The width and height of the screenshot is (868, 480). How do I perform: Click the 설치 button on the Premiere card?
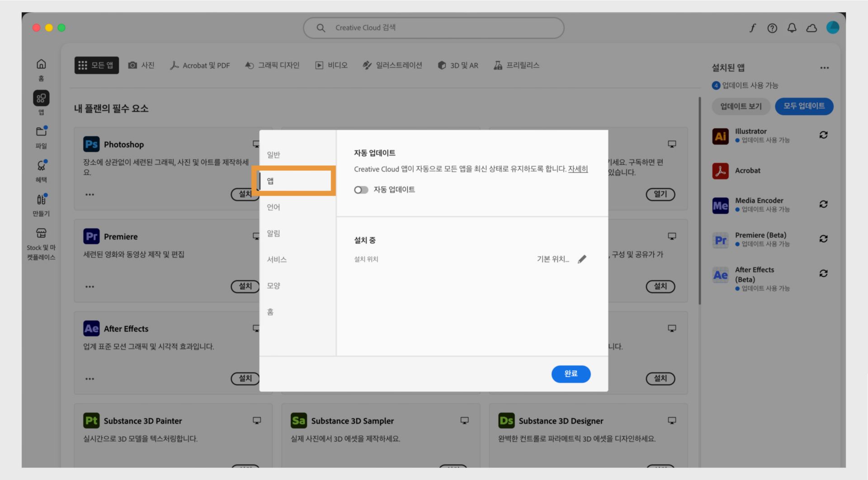click(245, 286)
